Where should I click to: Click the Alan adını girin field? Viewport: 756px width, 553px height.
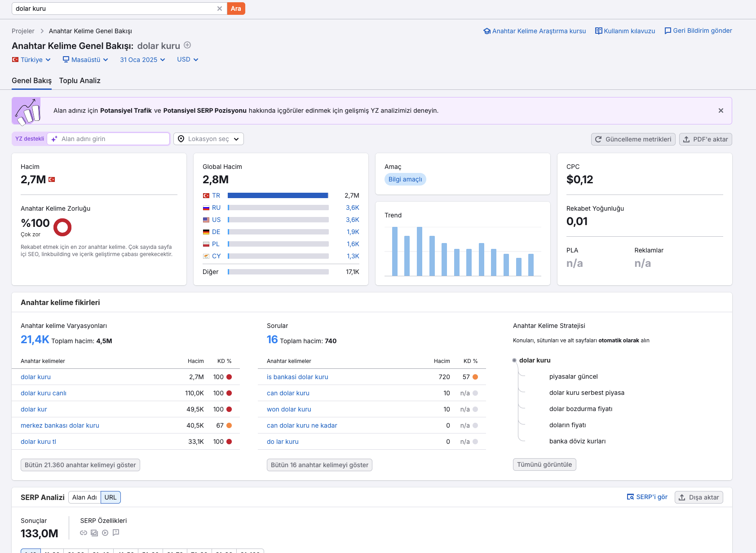click(108, 139)
